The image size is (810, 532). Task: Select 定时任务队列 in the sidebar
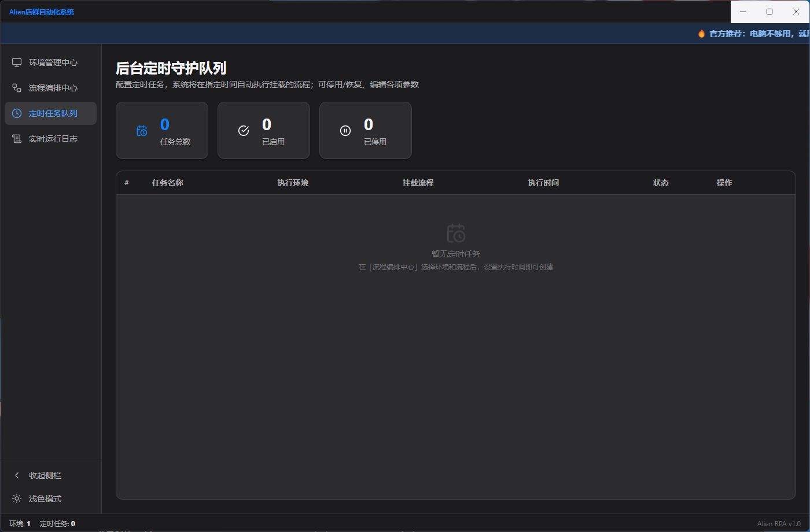pos(50,113)
